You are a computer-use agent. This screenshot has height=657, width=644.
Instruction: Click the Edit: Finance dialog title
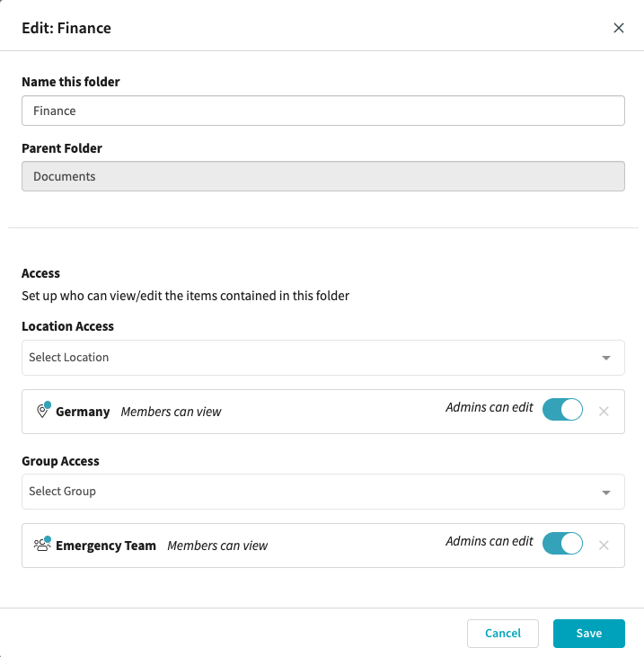(x=66, y=28)
